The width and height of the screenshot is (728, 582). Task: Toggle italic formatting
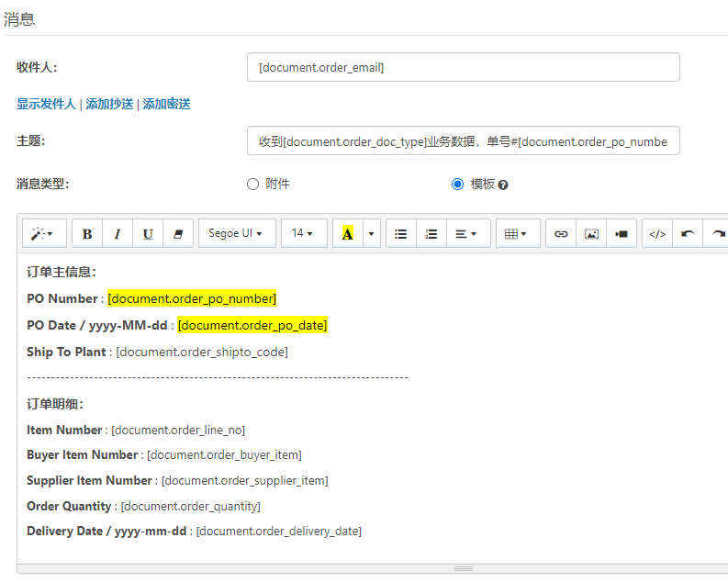point(118,233)
